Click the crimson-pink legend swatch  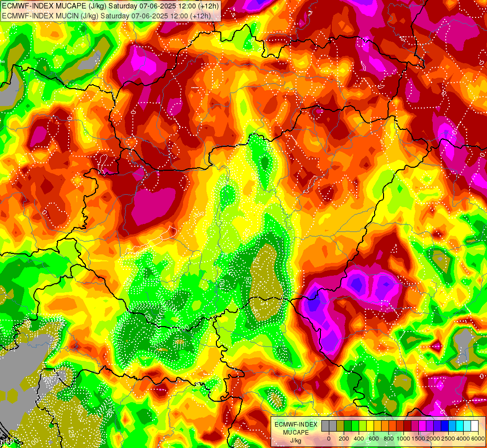pyautogui.click(x=415, y=426)
